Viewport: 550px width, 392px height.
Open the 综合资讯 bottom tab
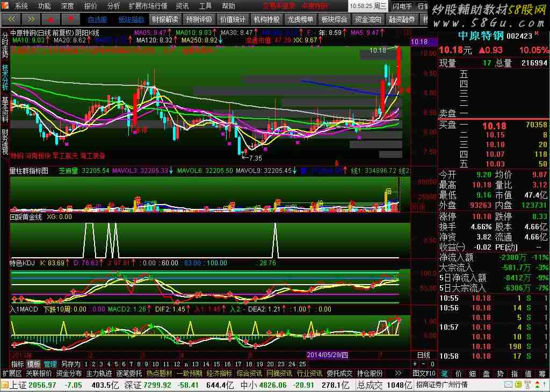coord(249,373)
